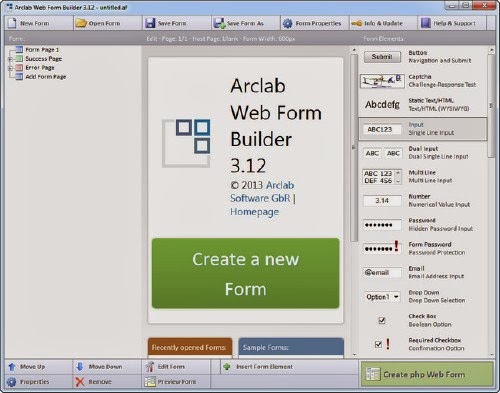Screen dimensions: 500x393
Task: Select Add Form Page in tree
Action: [x=46, y=77]
